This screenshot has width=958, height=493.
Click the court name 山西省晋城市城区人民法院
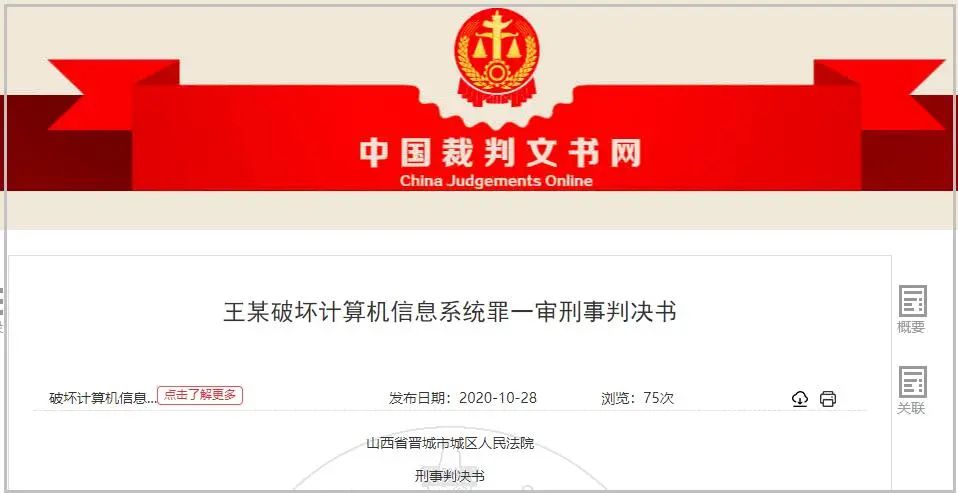point(450,443)
